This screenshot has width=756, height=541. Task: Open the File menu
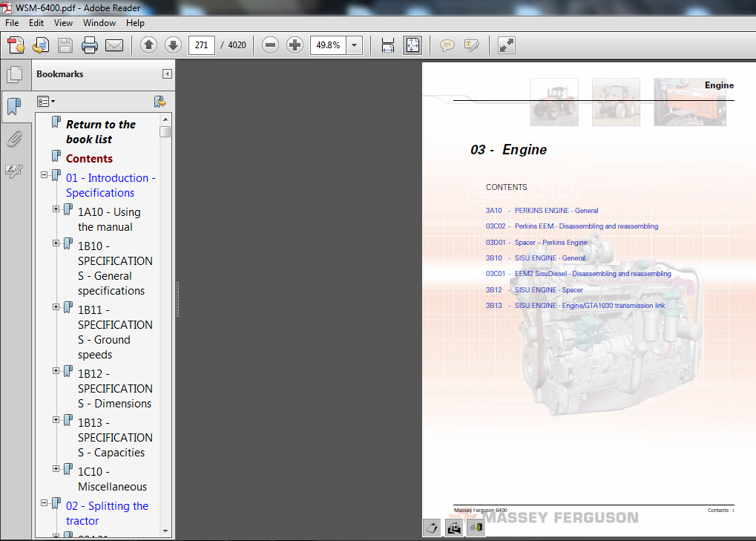(12, 23)
